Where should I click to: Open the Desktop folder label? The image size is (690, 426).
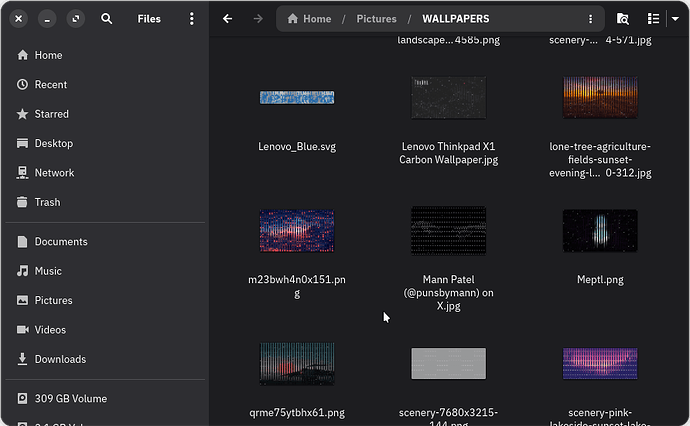[54, 143]
